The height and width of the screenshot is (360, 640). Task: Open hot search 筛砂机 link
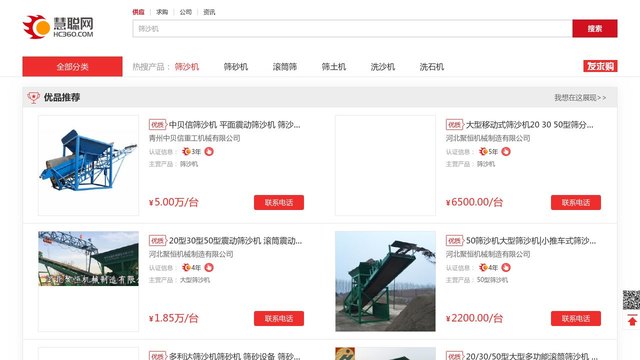[x=236, y=67]
